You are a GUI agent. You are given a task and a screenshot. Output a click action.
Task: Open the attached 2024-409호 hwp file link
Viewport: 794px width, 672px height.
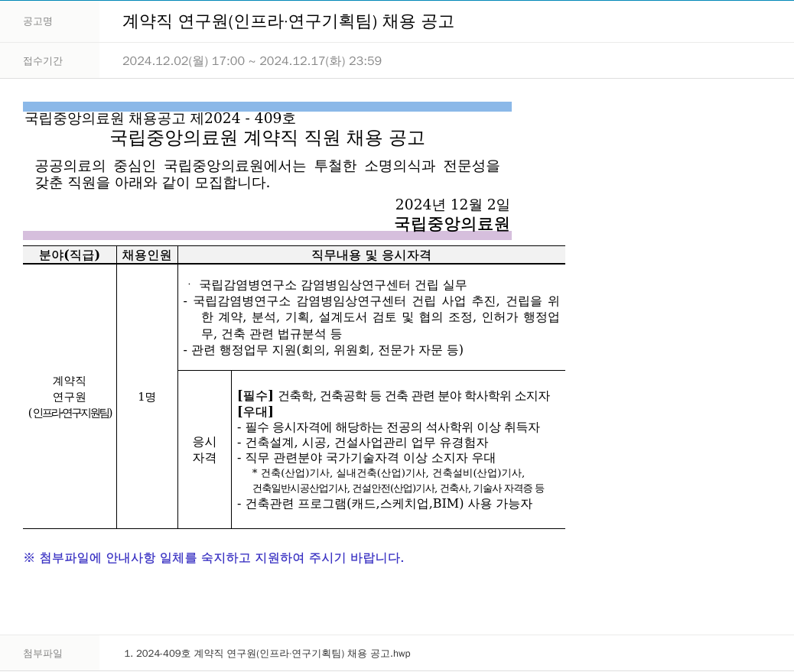pos(268,654)
